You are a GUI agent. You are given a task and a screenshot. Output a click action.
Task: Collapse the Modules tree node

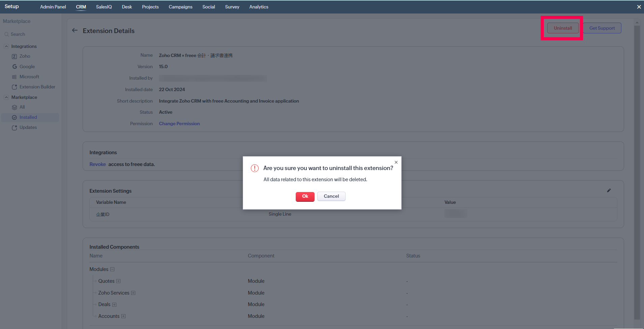112,269
